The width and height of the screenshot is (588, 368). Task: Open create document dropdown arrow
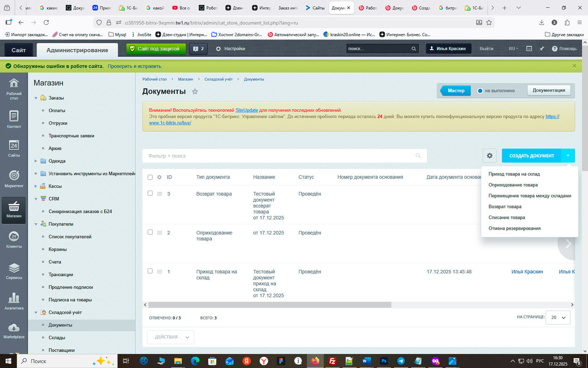point(568,156)
